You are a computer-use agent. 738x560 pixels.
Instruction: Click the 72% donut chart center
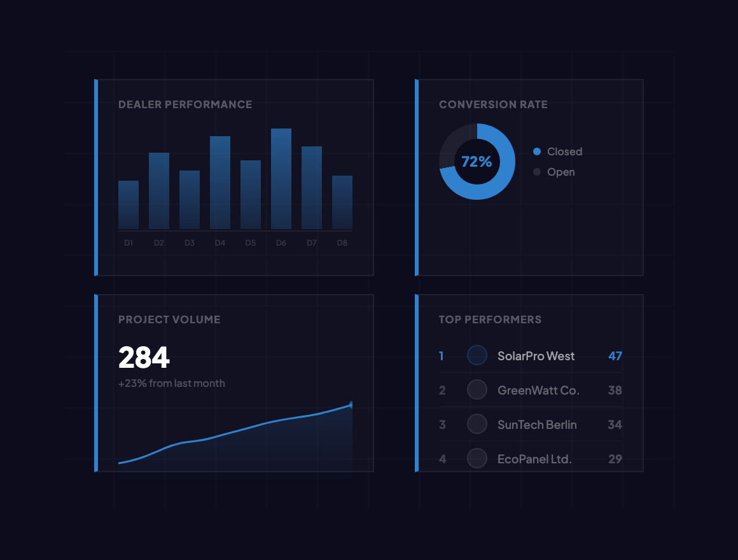pos(477,162)
